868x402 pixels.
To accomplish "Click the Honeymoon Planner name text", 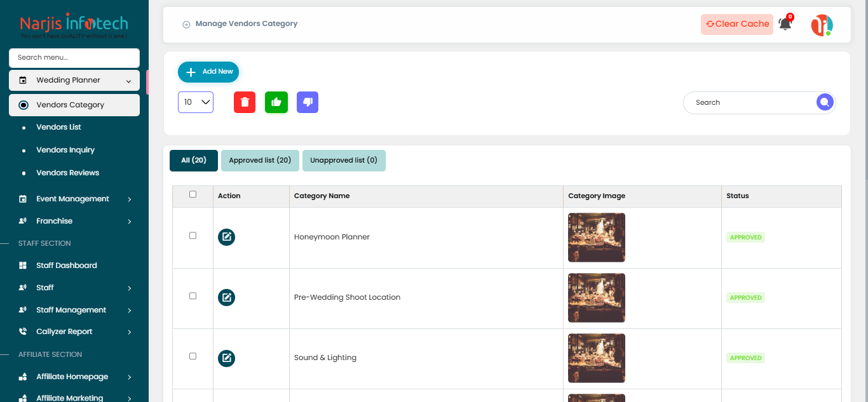I will pos(332,237).
